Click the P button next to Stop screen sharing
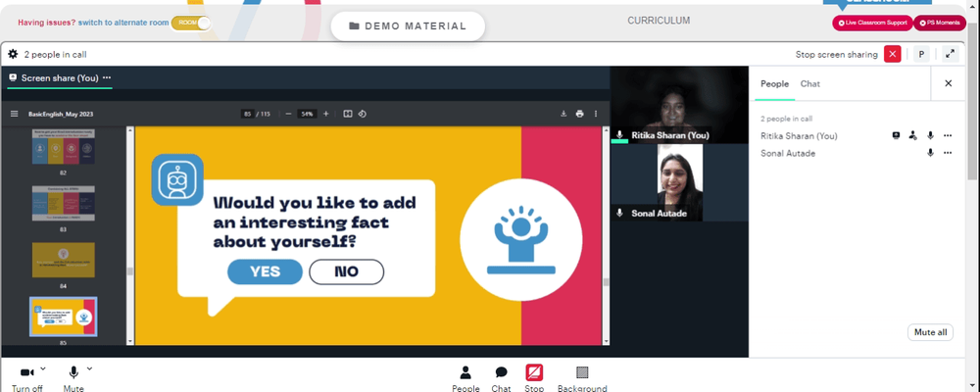 coord(921,55)
